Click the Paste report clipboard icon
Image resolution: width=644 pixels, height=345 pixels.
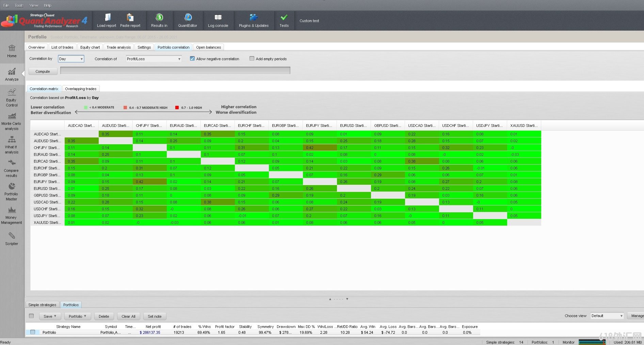[130, 18]
